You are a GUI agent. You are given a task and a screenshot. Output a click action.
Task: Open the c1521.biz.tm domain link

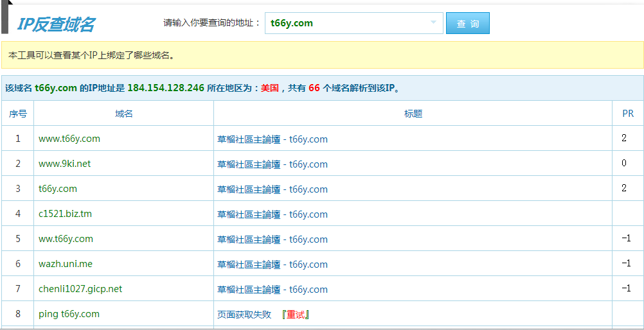65,214
